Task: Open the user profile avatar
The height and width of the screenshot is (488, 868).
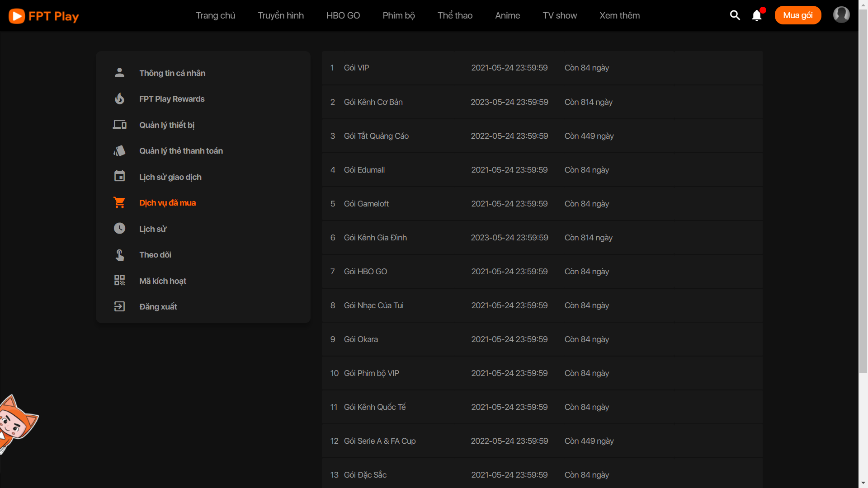Action: point(841,15)
